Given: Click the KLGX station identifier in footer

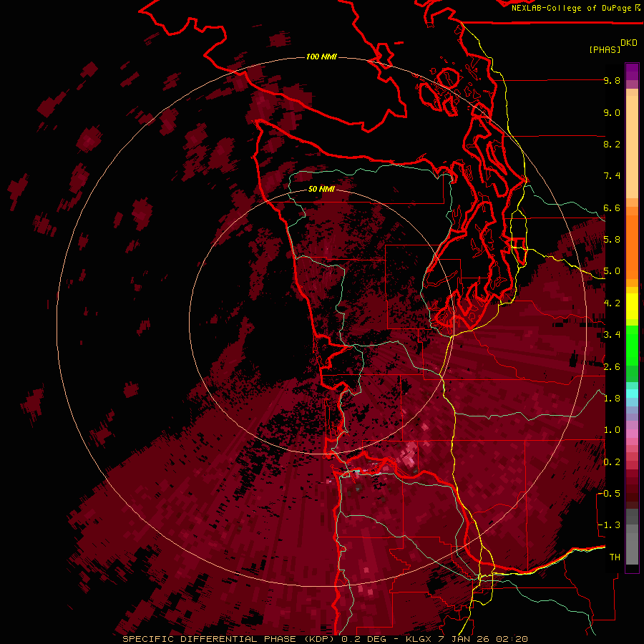Looking at the screenshot, I should pyautogui.click(x=420, y=639).
